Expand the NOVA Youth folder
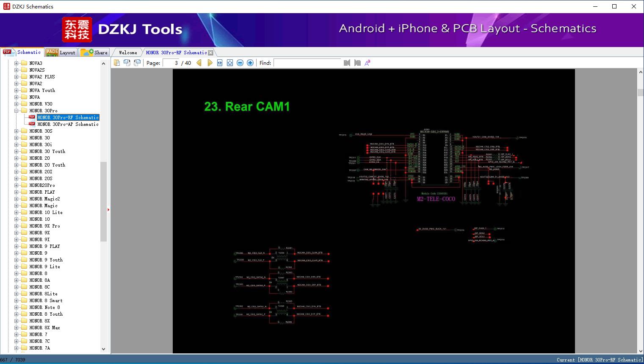This screenshot has height=364, width=644. (x=17, y=90)
